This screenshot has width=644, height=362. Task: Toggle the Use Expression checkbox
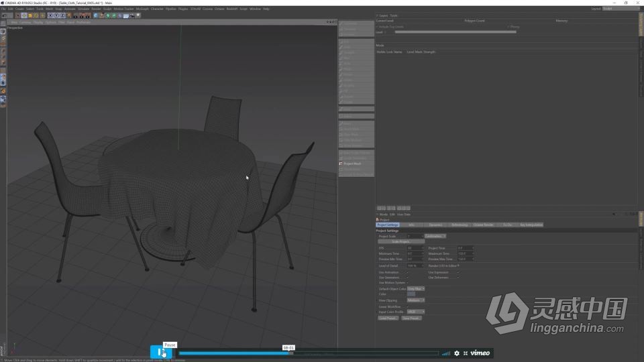click(x=458, y=272)
